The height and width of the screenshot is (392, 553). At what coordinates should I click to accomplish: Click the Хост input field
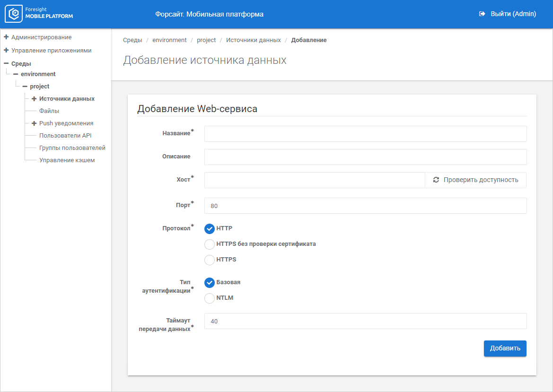[314, 180]
